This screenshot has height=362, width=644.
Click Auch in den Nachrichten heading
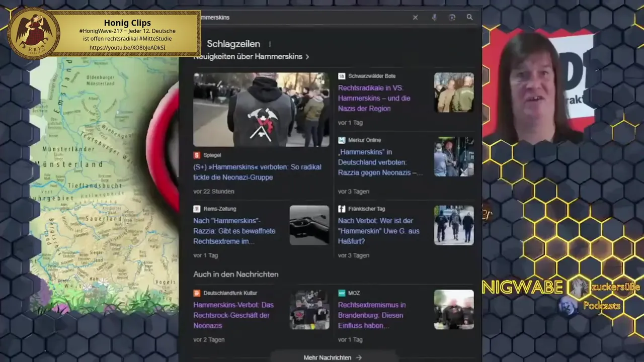(x=236, y=275)
